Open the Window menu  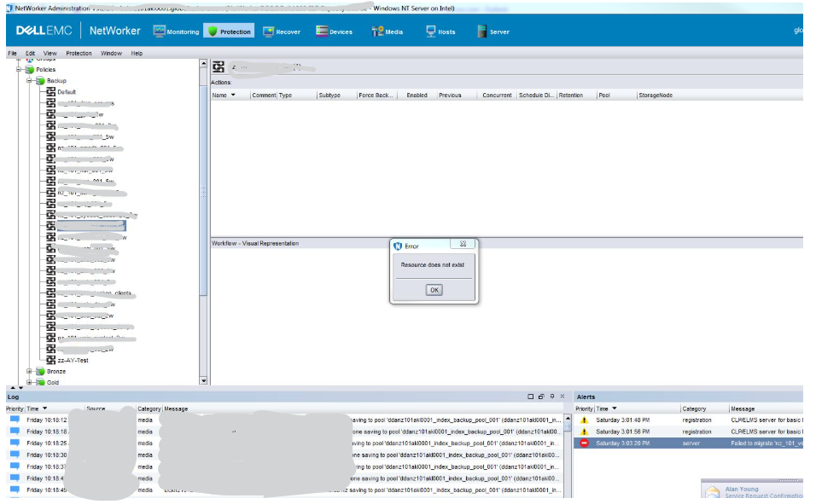(111, 54)
